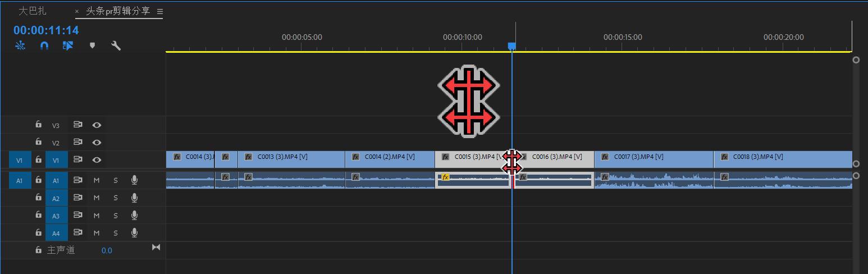868x274 pixels.
Task: Lock the 主声道 master track
Action: tap(38, 250)
